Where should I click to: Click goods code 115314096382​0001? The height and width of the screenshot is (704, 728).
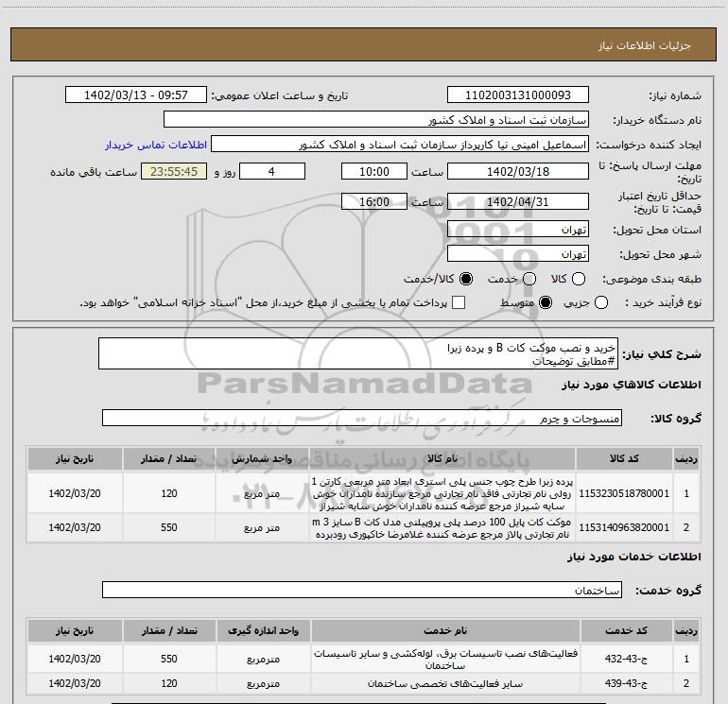point(624,527)
